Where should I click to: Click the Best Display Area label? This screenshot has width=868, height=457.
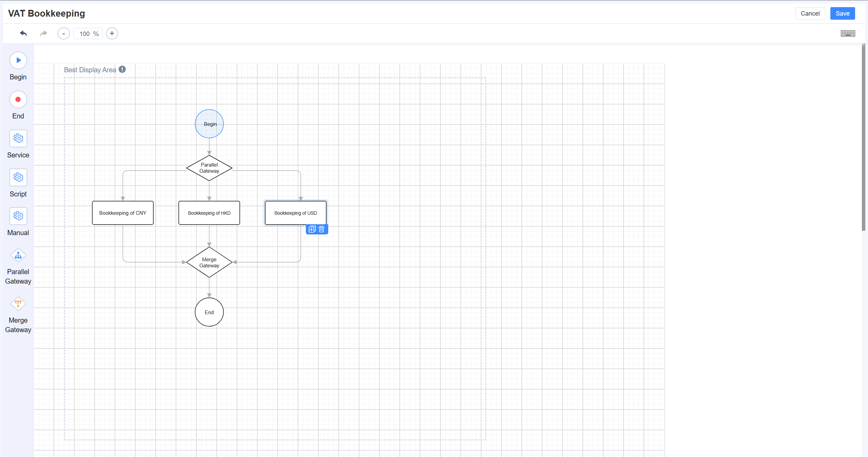(90, 70)
